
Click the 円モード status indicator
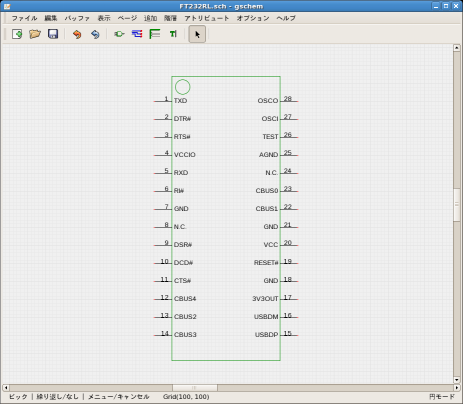pos(442,397)
